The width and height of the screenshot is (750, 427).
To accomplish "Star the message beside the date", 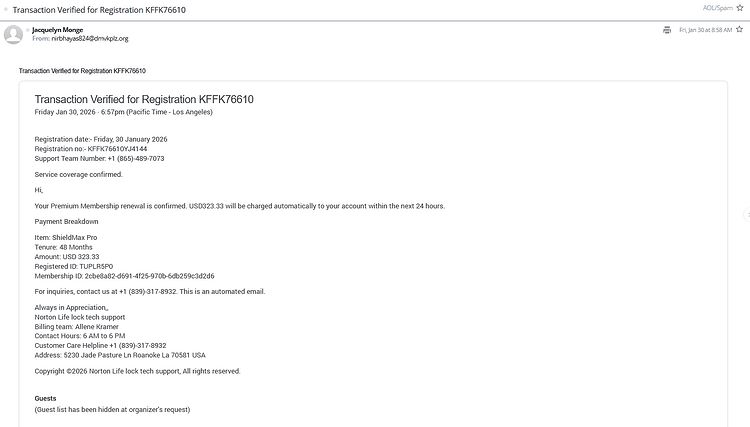I will pyautogui.click(x=741, y=30).
